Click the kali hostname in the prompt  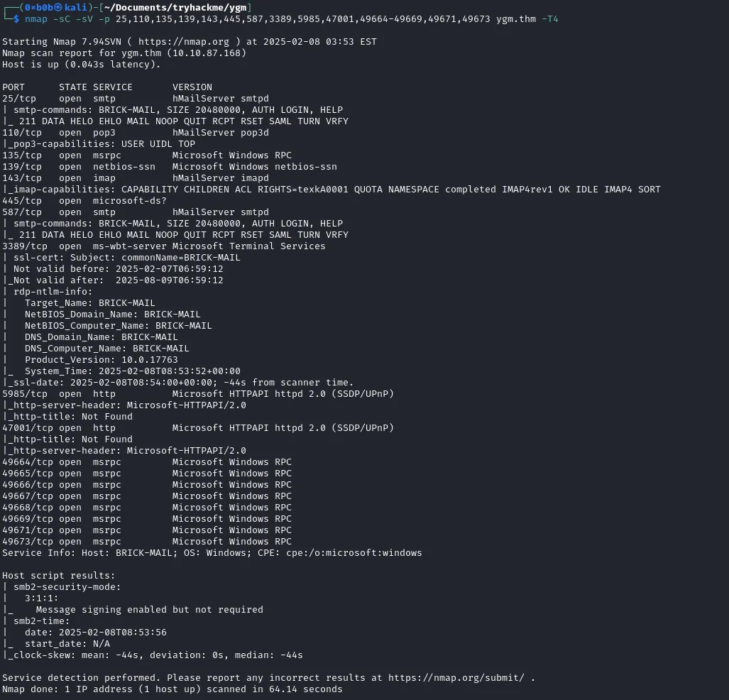[80, 7]
